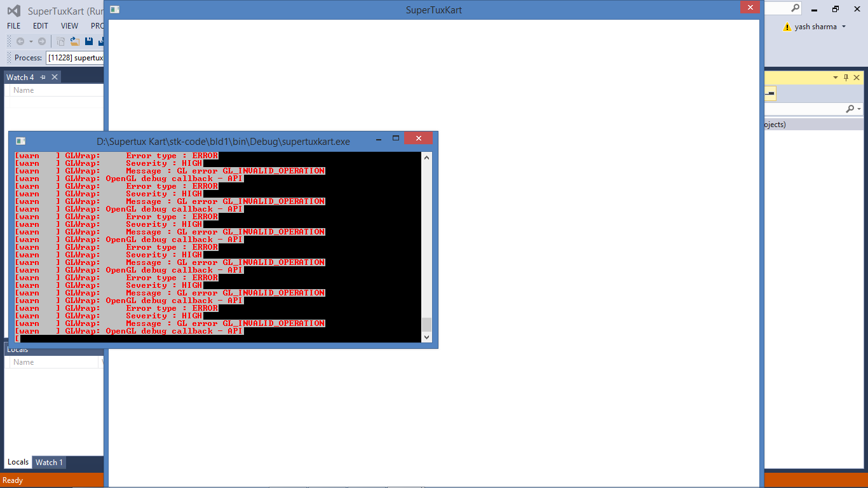Click the Quick Launch magnifier icon
Screen dimensions: 868x488
795,8
